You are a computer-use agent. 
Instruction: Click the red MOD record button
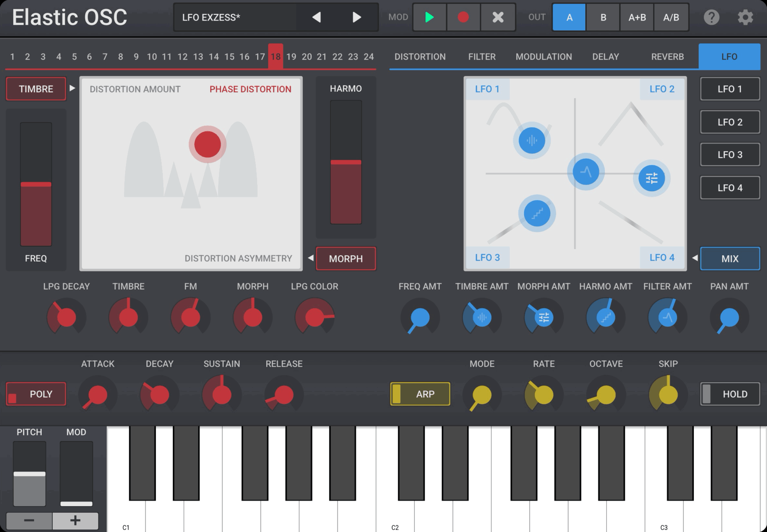click(x=463, y=17)
